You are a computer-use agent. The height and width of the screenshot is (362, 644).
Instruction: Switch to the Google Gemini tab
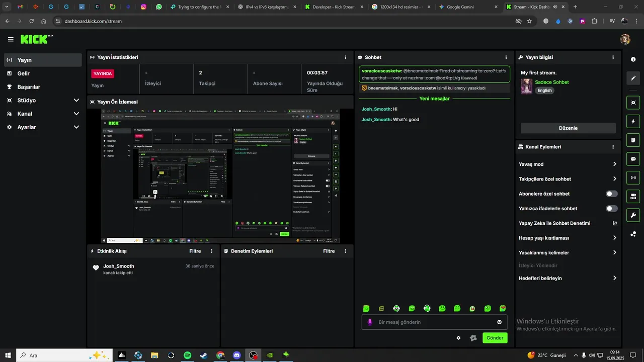click(468, 7)
